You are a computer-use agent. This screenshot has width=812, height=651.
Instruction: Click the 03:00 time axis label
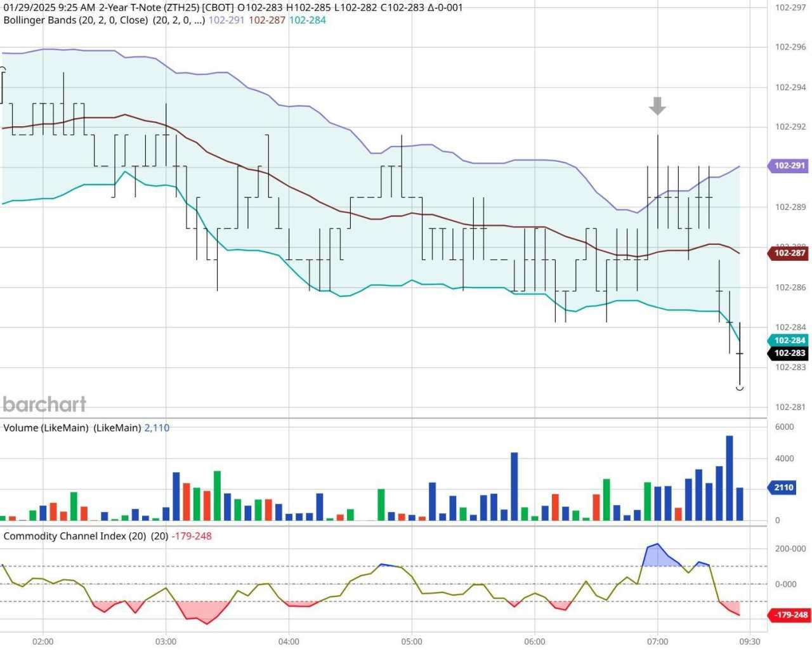click(166, 641)
